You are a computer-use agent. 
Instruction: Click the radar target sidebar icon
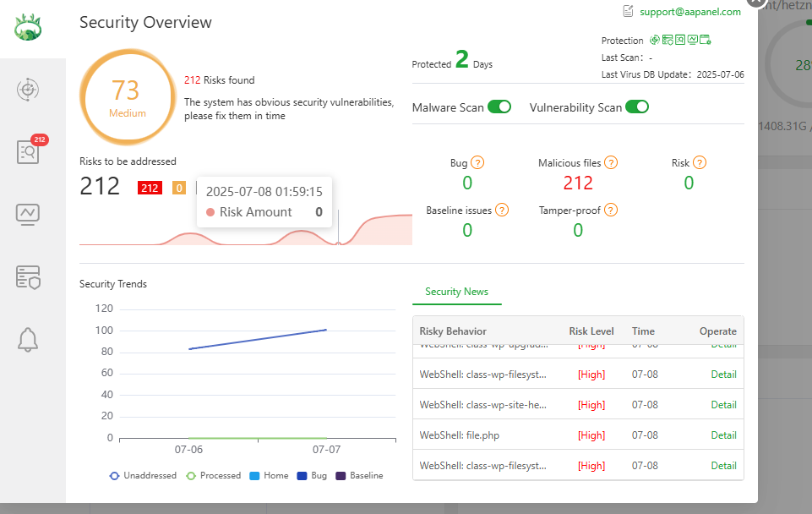pos(29,90)
